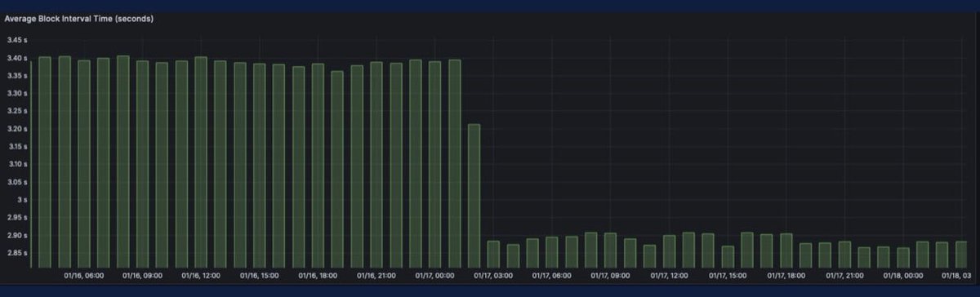This screenshot has width=980, height=297.
Task: Click the 01/17, 21:00 time label
Action: pos(844,276)
